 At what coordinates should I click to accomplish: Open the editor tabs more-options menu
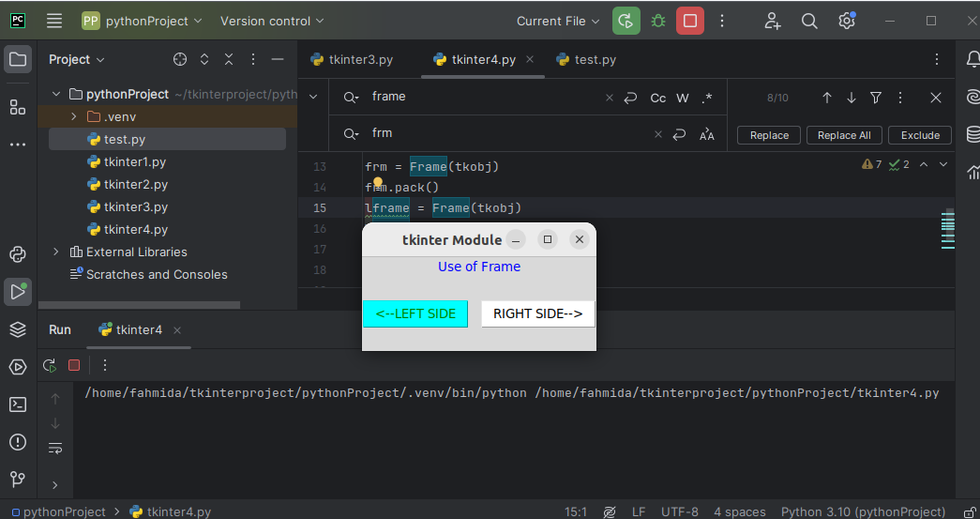click(936, 59)
